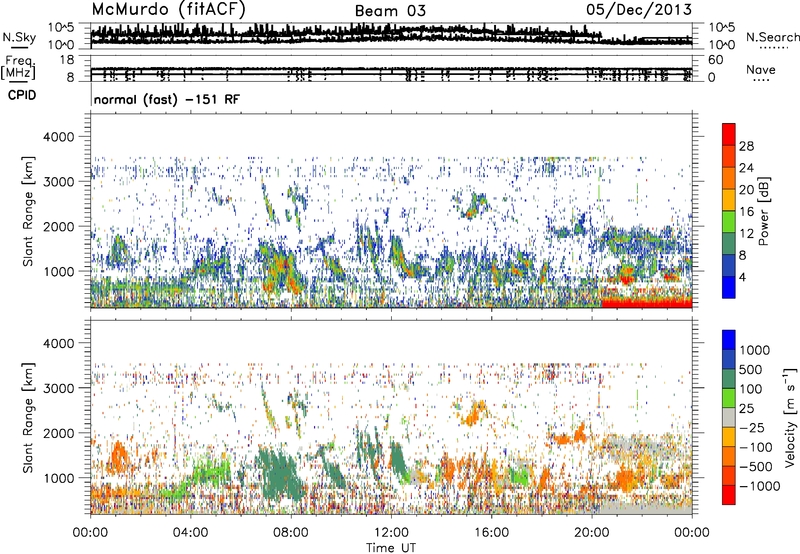Click '4000' tick on the power panel axis
Image resolution: width=800 pixels, height=554 pixels.
click(58, 137)
